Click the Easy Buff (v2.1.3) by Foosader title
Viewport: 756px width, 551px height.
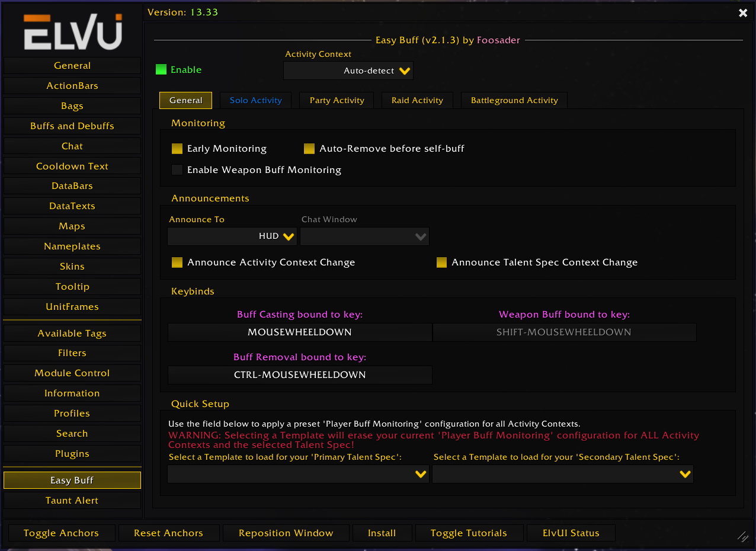(448, 40)
